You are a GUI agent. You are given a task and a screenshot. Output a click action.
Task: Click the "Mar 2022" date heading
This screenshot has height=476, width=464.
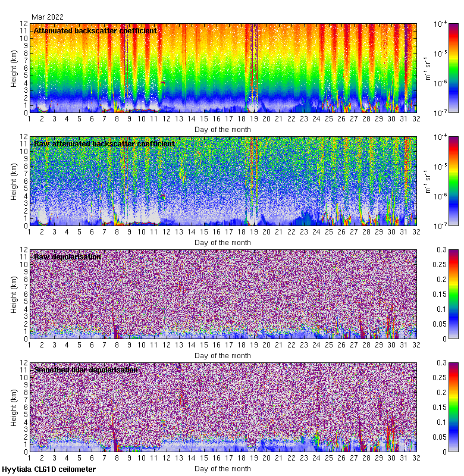tap(48, 17)
